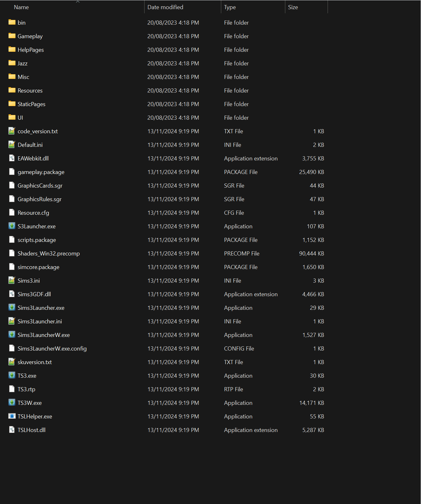Sort by the Type column header
This screenshot has width=421, height=504.
click(x=230, y=7)
